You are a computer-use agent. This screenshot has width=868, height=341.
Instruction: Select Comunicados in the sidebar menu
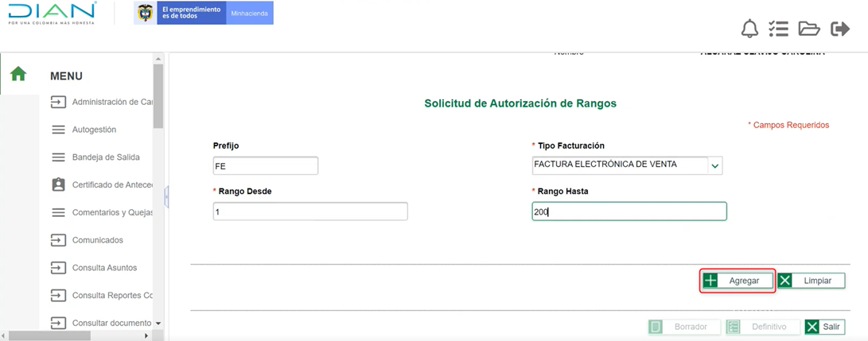(97, 240)
